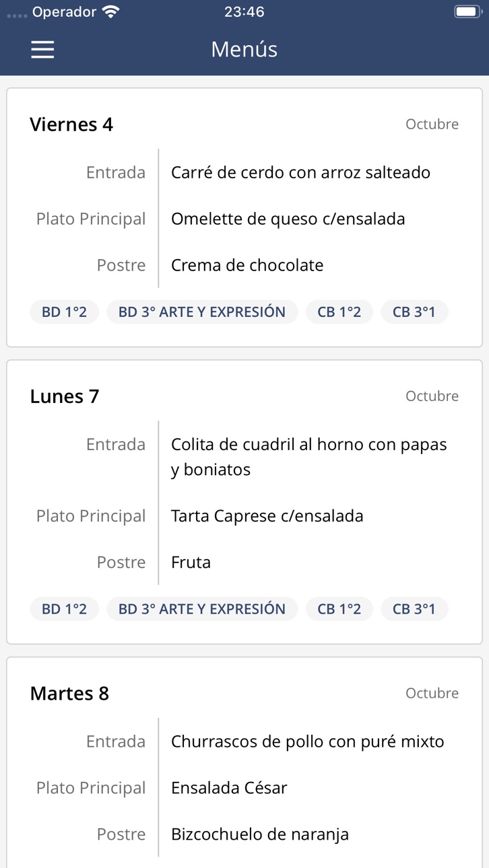Select CB 1°2 tag in Lunes 7 card
The image size is (489, 868).
(339, 609)
